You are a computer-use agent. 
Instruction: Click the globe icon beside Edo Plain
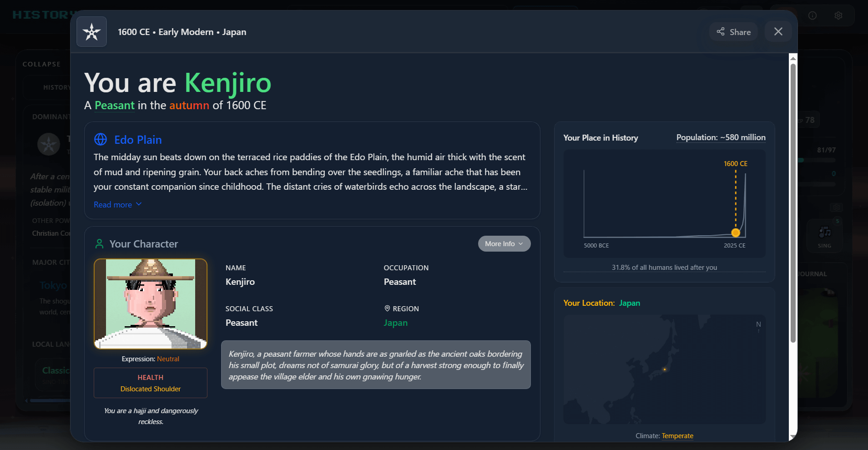[101, 139]
